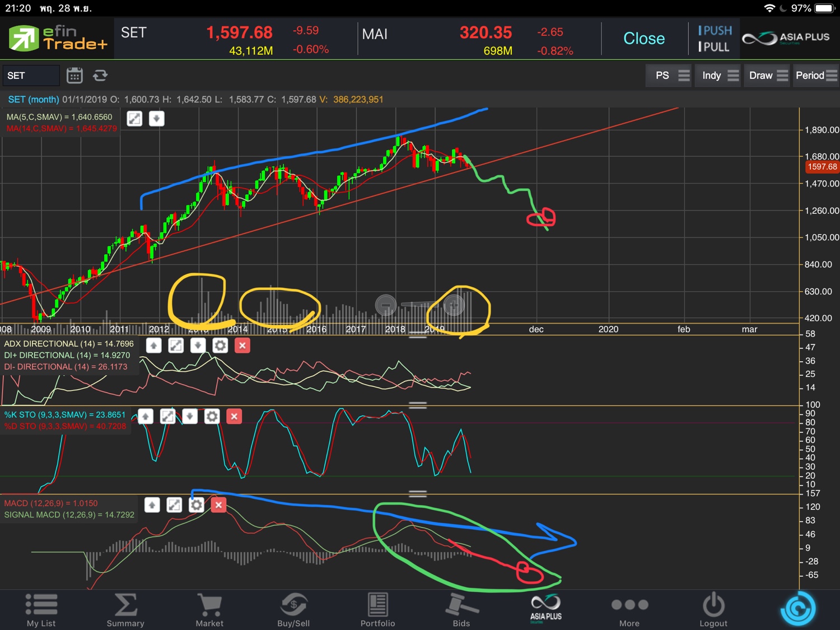Go to the Summary tab
The width and height of the screenshot is (840, 630).
tap(125, 610)
